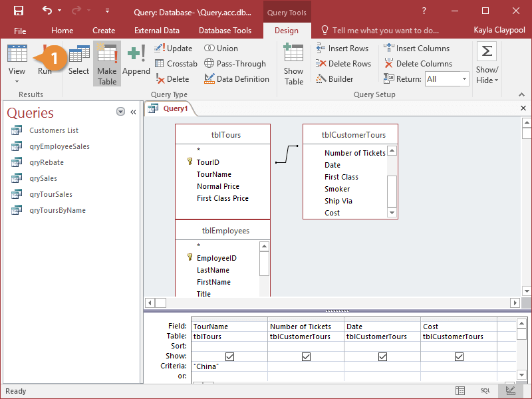Viewport: 532px width, 399px height.
Task: Open the Show Table dialog
Action: point(293,63)
